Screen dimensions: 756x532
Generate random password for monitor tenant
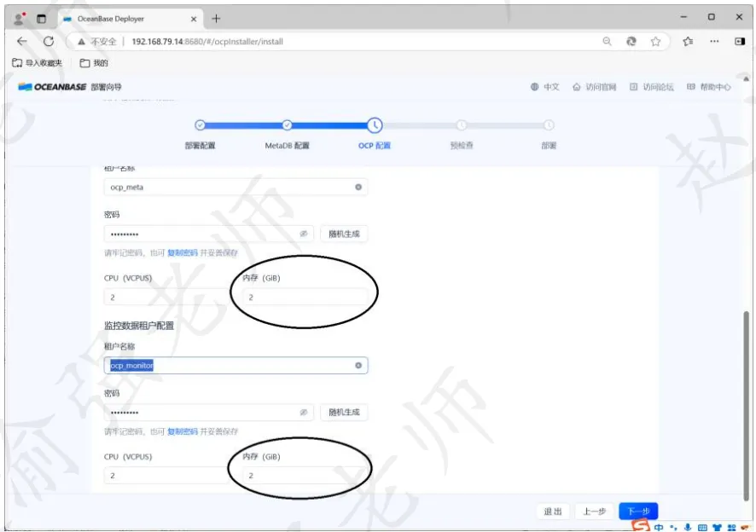(x=344, y=412)
